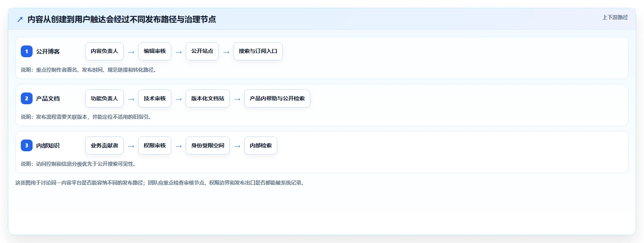Click the note starting 发布流程需要关联版本
644x243 pixels.
tap(87, 117)
